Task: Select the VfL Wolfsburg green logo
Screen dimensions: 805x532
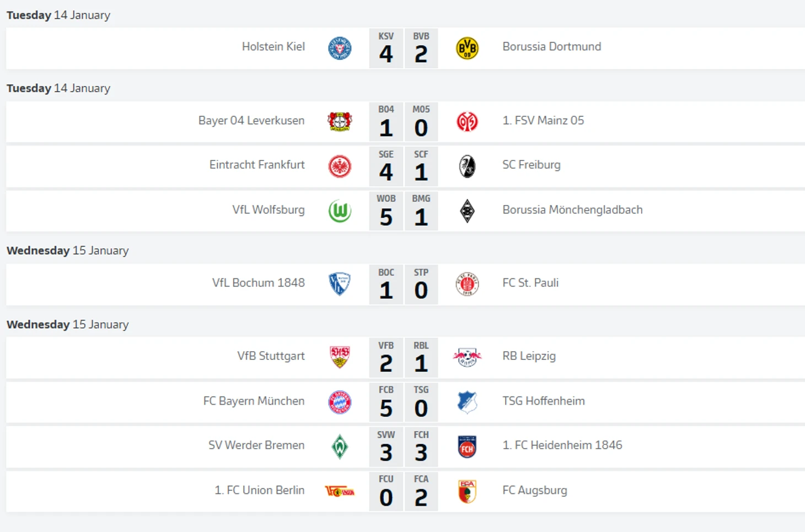Action: coord(340,211)
